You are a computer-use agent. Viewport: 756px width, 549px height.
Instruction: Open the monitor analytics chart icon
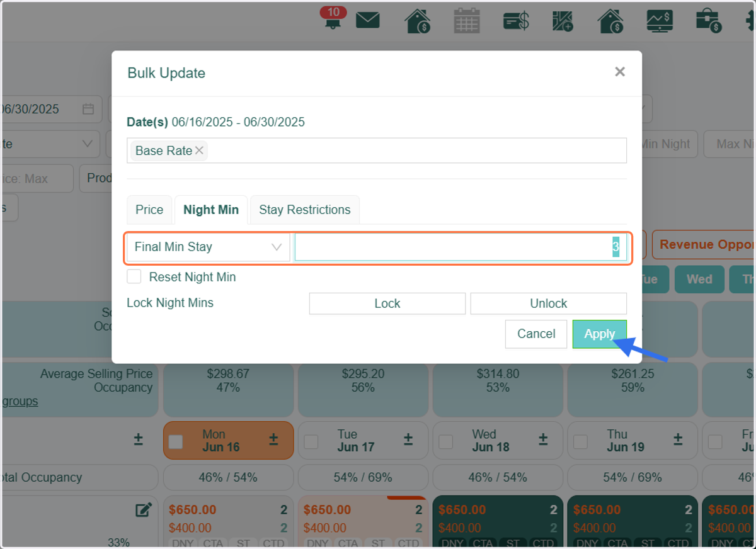point(660,21)
